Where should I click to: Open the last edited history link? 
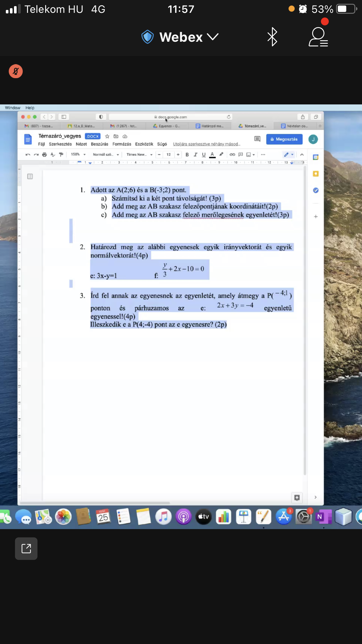206,144
